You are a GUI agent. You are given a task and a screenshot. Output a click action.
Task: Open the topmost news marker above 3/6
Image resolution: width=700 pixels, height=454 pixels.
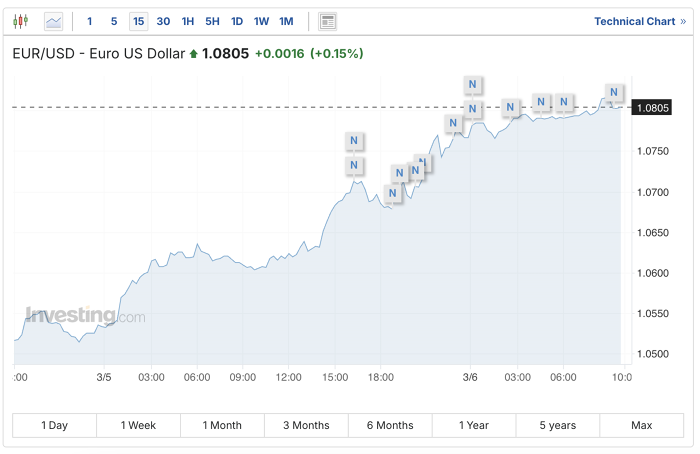(x=472, y=84)
